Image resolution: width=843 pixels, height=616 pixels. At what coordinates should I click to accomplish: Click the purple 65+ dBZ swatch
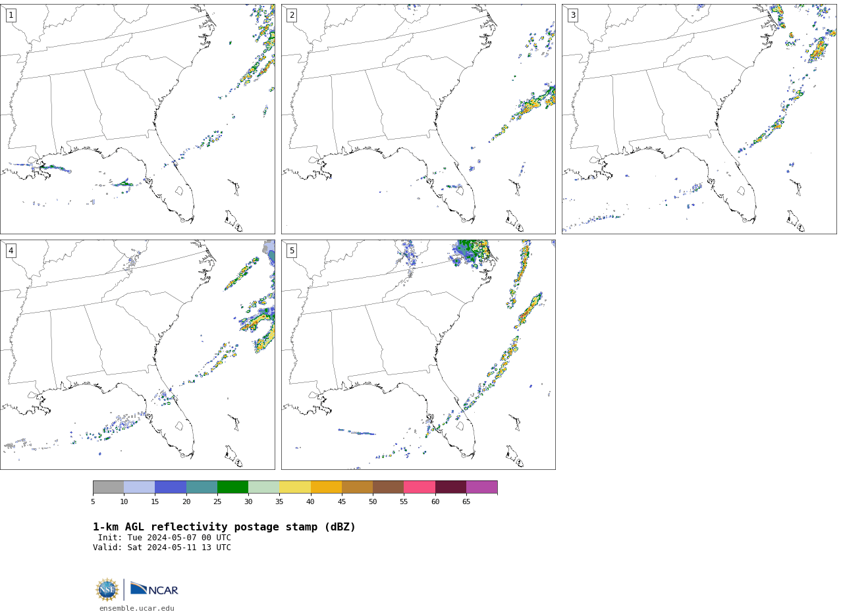pos(482,487)
